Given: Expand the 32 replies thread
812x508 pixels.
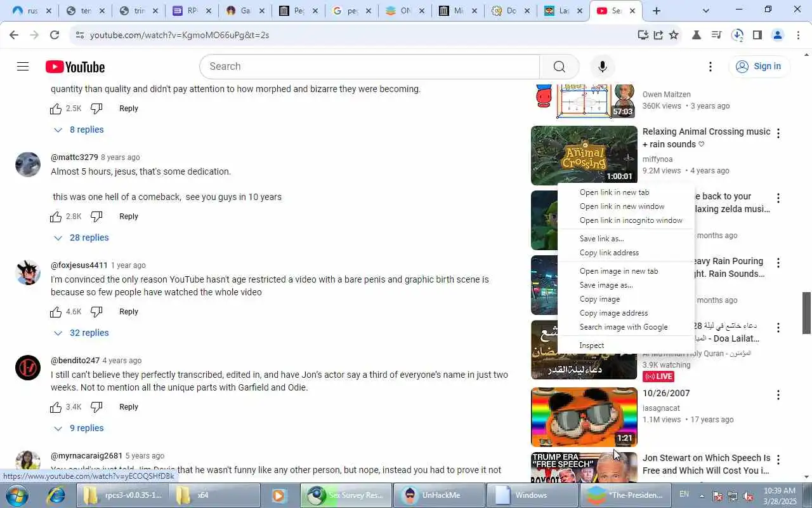Looking at the screenshot, I should 81,333.
